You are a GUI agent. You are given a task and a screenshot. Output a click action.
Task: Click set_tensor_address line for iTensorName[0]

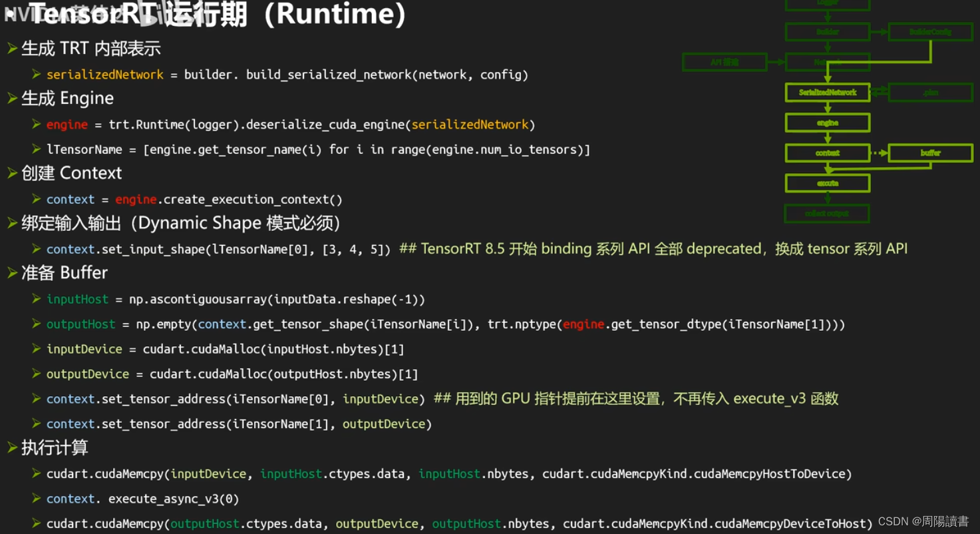click(236, 399)
